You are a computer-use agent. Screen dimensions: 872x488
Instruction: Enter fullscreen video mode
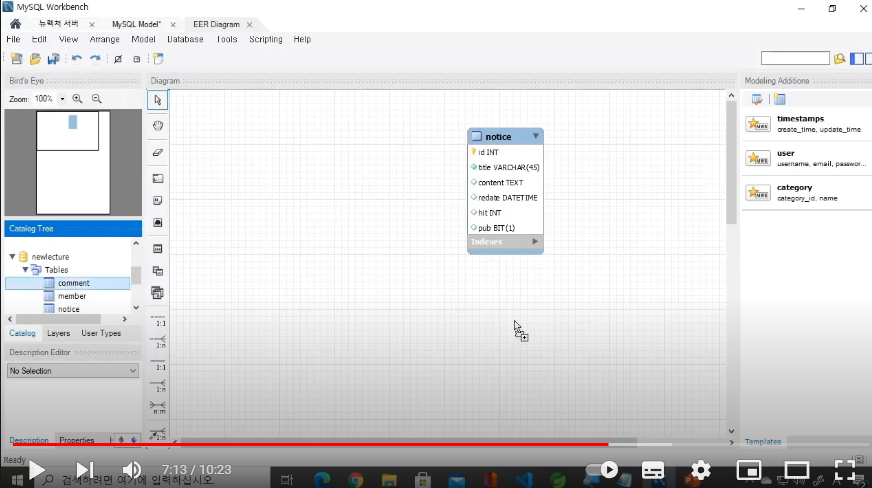tap(845, 470)
